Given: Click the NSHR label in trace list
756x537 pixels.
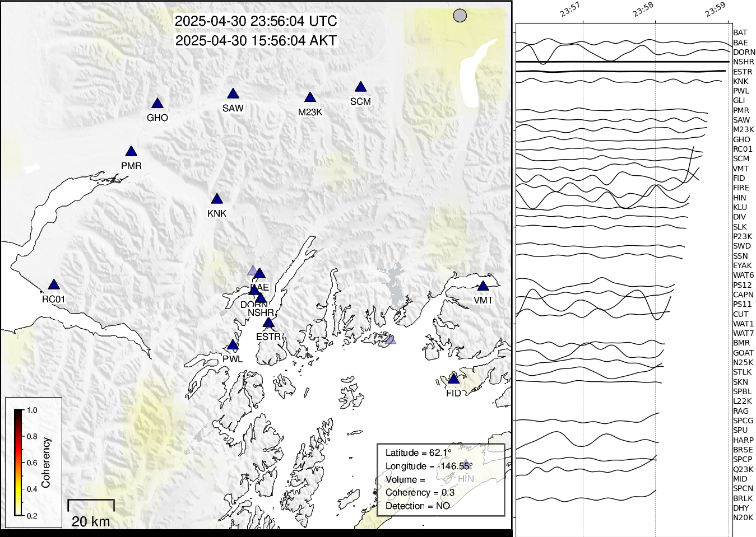Looking at the screenshot, I should pos(744,62).
